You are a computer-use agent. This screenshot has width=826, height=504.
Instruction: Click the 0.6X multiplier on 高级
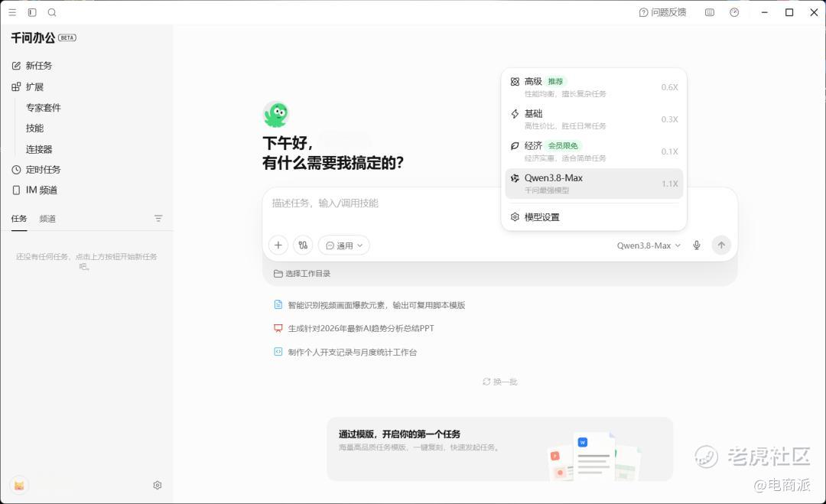point(669,87)
